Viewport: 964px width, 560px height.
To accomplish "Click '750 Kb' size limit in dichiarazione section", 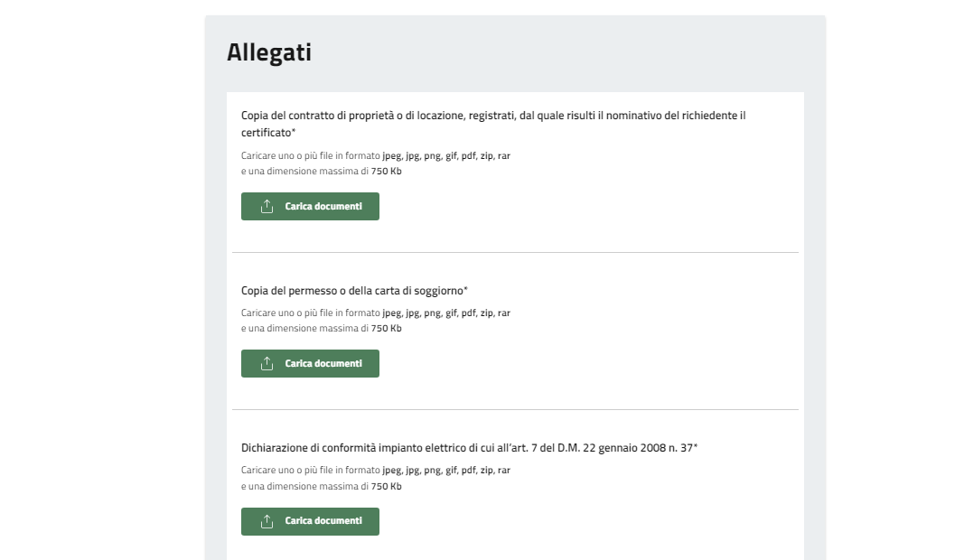I will (x=386, y=486).
